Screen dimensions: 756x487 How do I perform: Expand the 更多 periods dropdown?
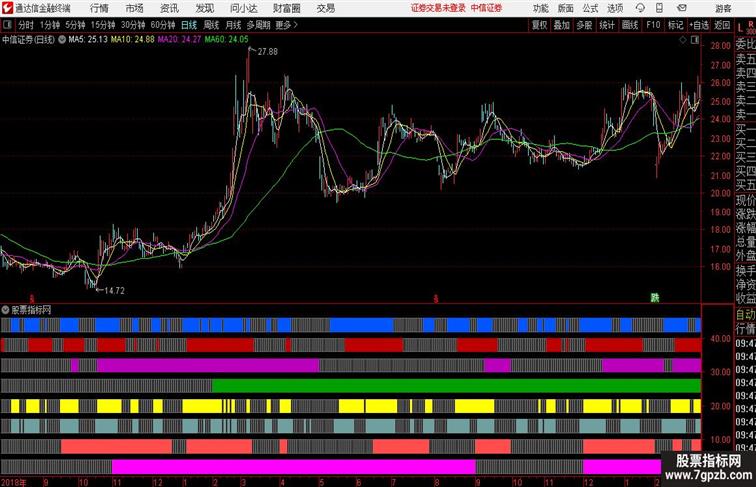pyautogui.click(x=286, y=25)
